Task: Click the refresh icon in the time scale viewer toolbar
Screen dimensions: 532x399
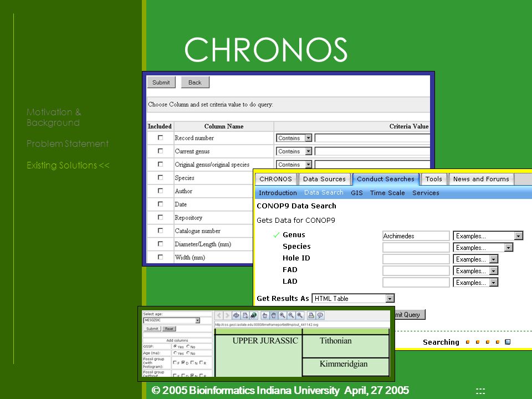Action: [x=236, y=315]
